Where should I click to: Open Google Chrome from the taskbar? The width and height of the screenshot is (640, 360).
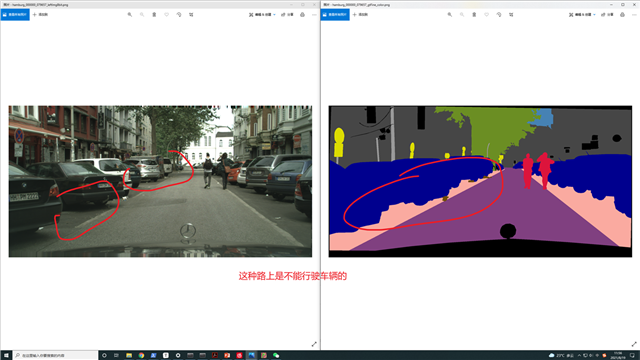(x=141, y=355)
